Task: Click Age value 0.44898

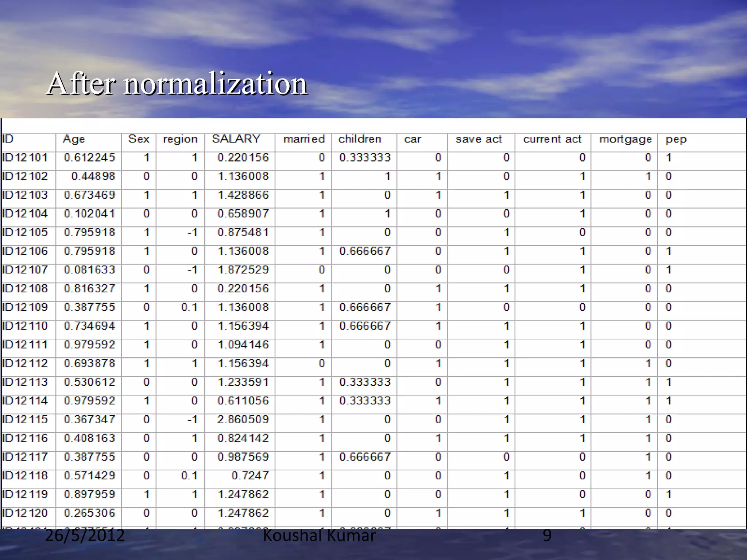Action: click(93, 176)
